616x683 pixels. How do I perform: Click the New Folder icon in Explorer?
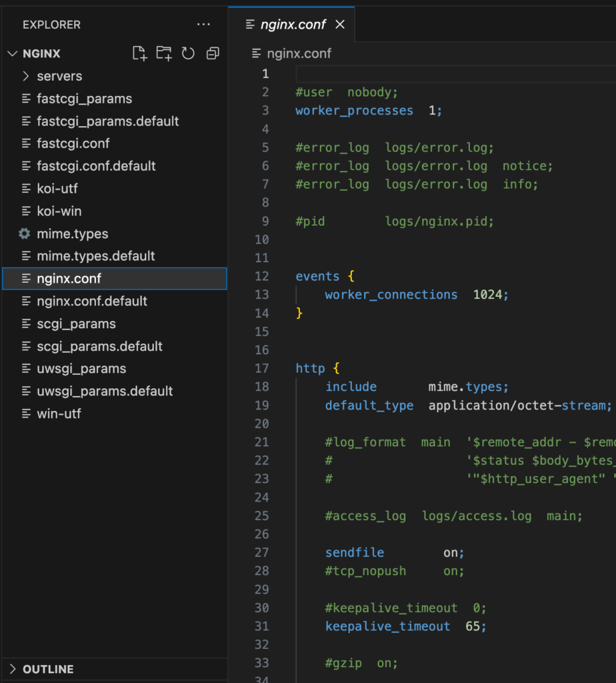click(164, 53)
